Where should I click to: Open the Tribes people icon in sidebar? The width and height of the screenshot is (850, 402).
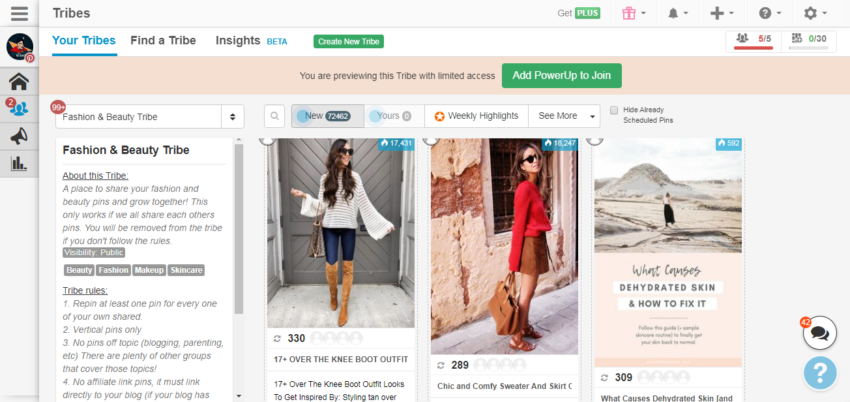coord(18,108)
